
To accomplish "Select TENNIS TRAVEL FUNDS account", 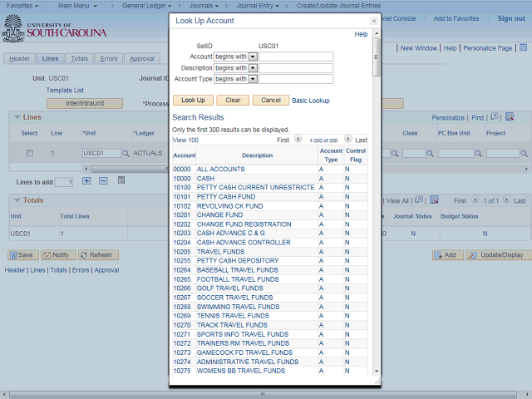I will coord(233,316).
